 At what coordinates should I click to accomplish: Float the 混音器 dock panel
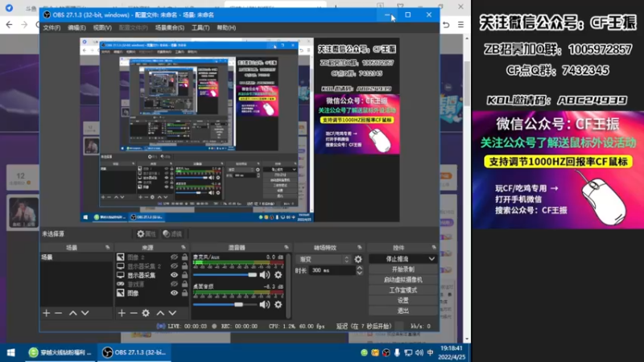[287, 248]
